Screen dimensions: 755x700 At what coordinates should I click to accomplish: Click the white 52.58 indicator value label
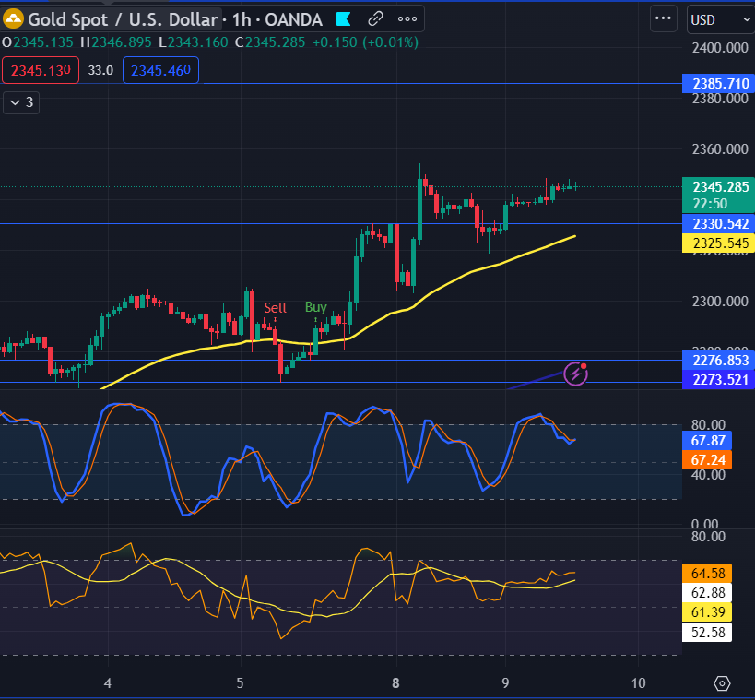coord(707,632)
